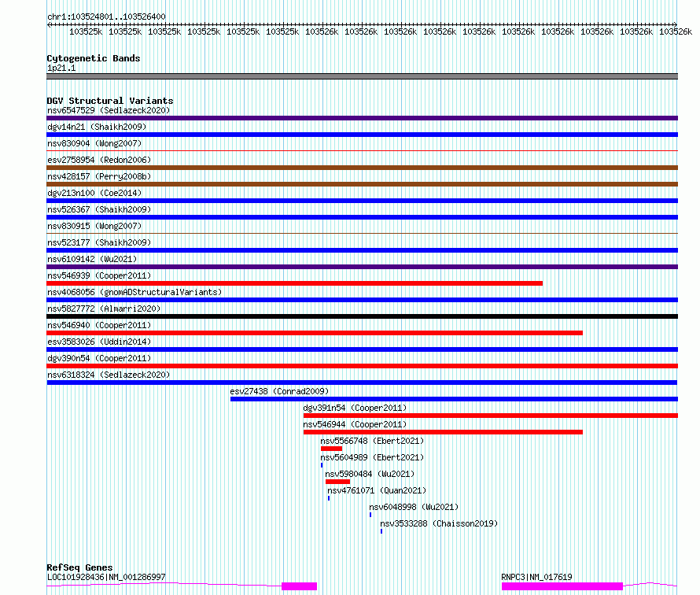Click the brown bar under esv2758954
The image size is (700, 595).
(362, 168)
